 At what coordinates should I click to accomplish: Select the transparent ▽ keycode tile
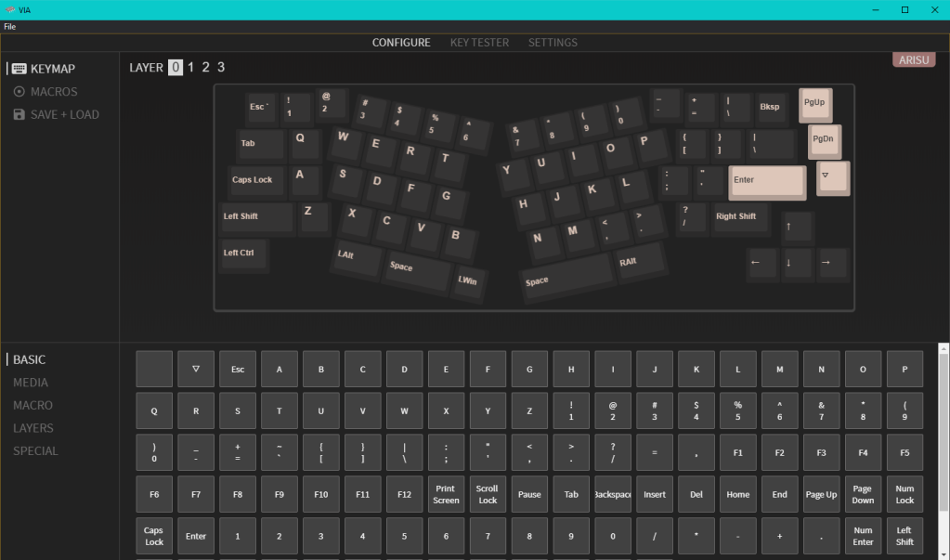coord(195,369)
